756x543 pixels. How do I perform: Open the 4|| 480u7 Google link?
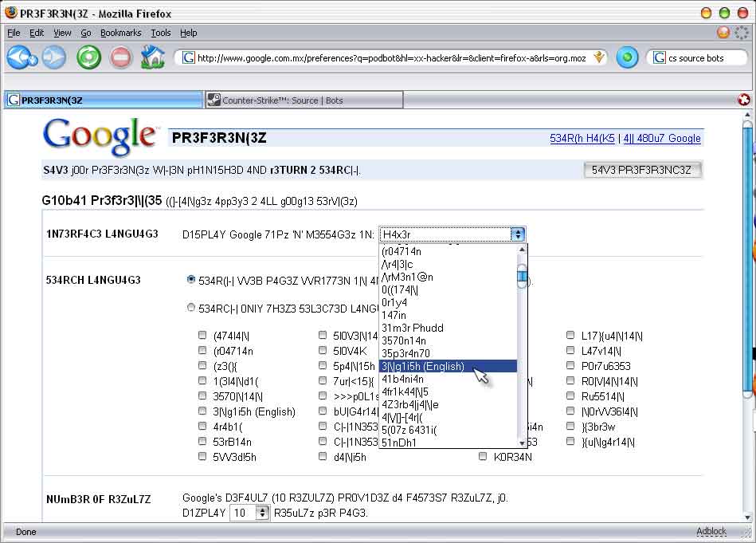[661, 138]
